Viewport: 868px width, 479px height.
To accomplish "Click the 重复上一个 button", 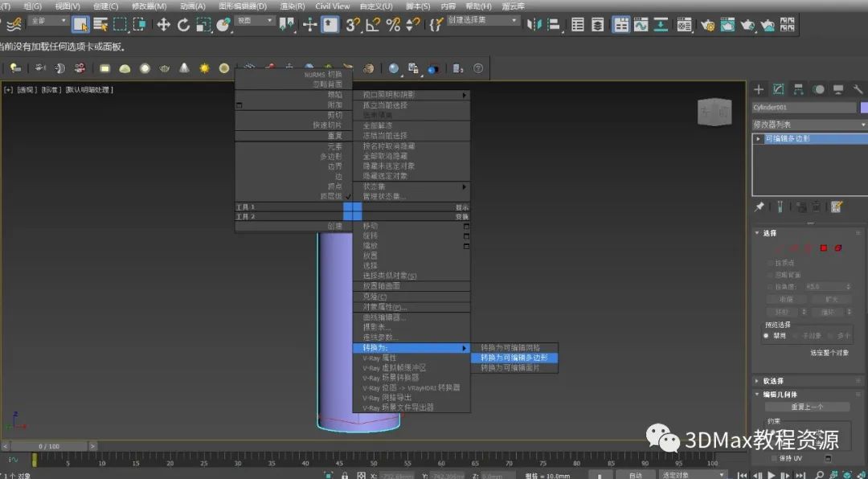I will (806, 407).
